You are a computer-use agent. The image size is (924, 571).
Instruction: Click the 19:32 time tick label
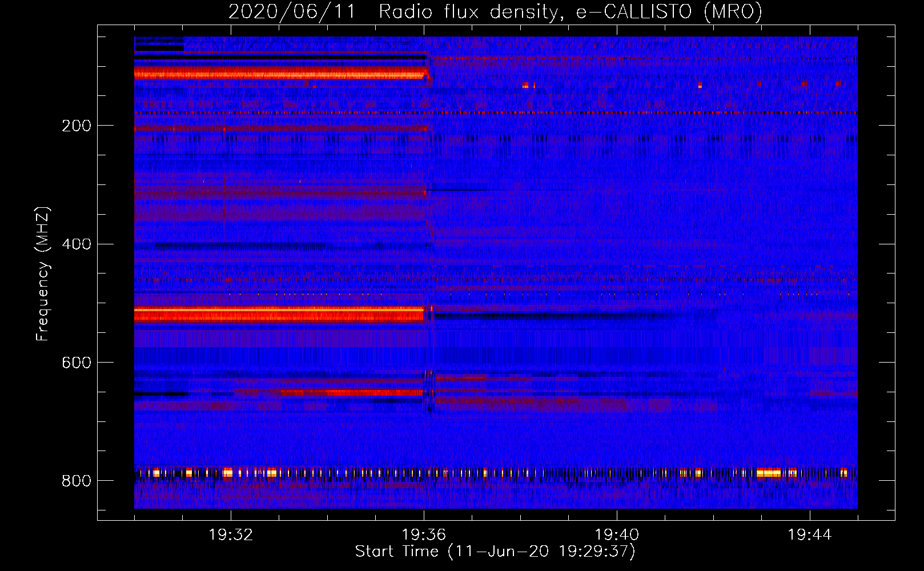[231, 535]
